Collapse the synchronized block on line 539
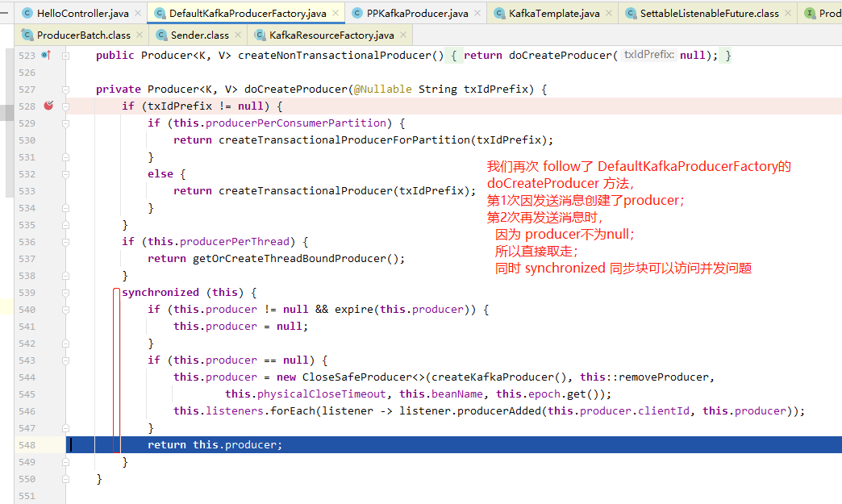 [65, 293]
